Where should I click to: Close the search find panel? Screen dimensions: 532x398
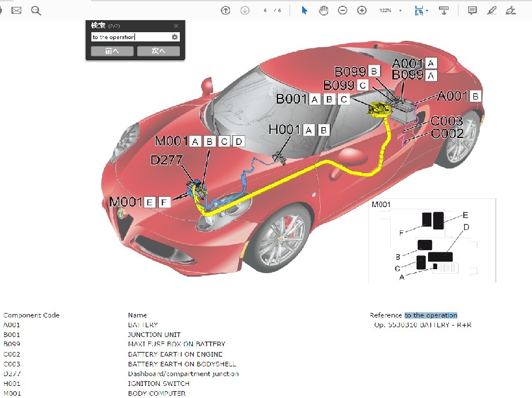tap(176, 25)
